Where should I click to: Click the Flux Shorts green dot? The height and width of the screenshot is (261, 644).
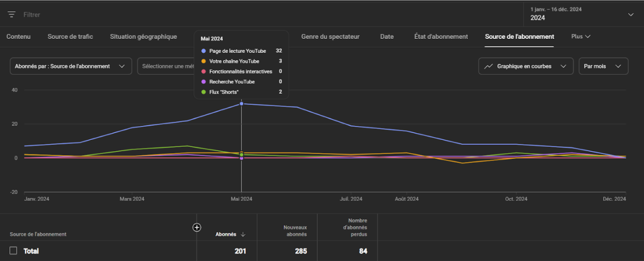[203, 92]
